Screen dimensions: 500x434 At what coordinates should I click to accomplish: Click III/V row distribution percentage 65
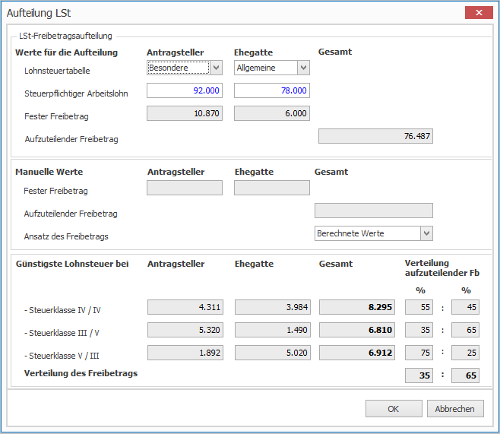tap(465, 330)
